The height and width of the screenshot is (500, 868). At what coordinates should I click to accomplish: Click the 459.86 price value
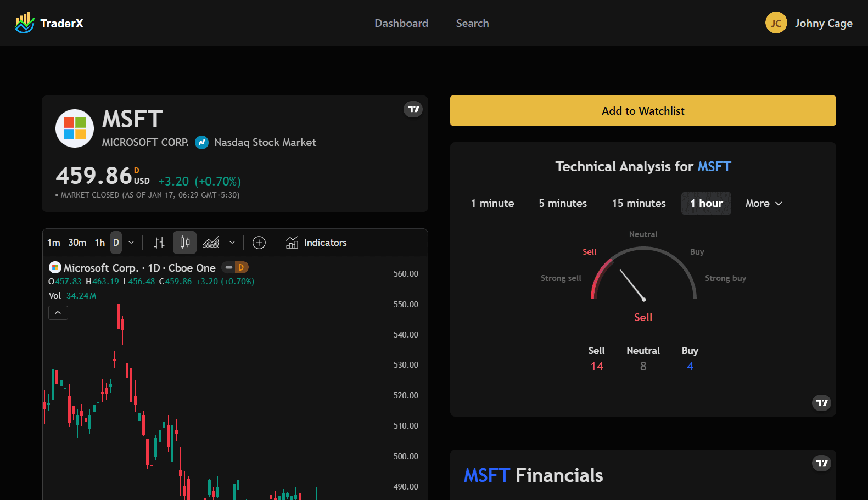pyautogui.click(x=94, y=176)
